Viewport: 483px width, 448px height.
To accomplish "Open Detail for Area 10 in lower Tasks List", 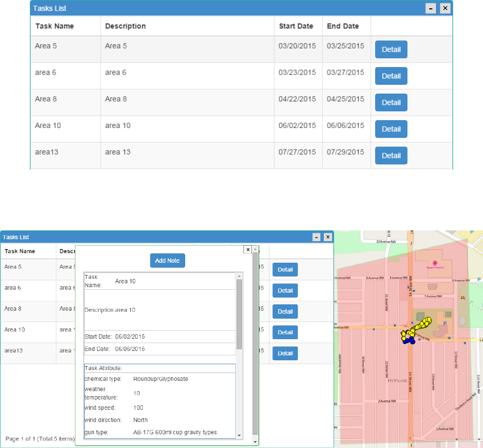I will tap(285, 332).
